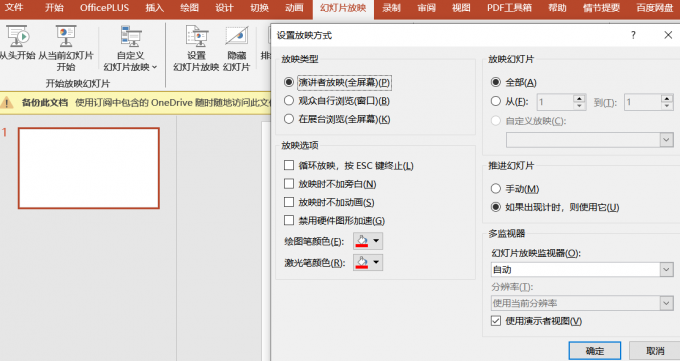The height and width of the screenshot is (361, 680).
Task: Switch to the 切换 ribbon tab
Action: [x=259, y=8]
